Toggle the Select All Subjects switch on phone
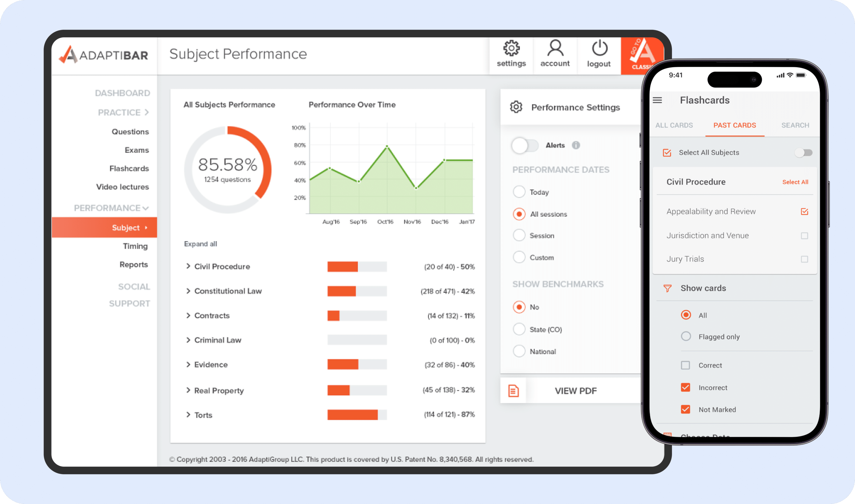This screenshot has height=504, width=855. tap(803, 153)
